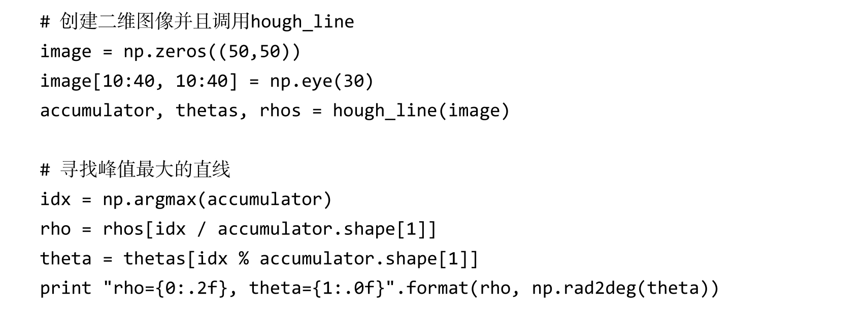Click the idx variable being assigned
The width and height of the screenshot is (868, 312).
55,199
